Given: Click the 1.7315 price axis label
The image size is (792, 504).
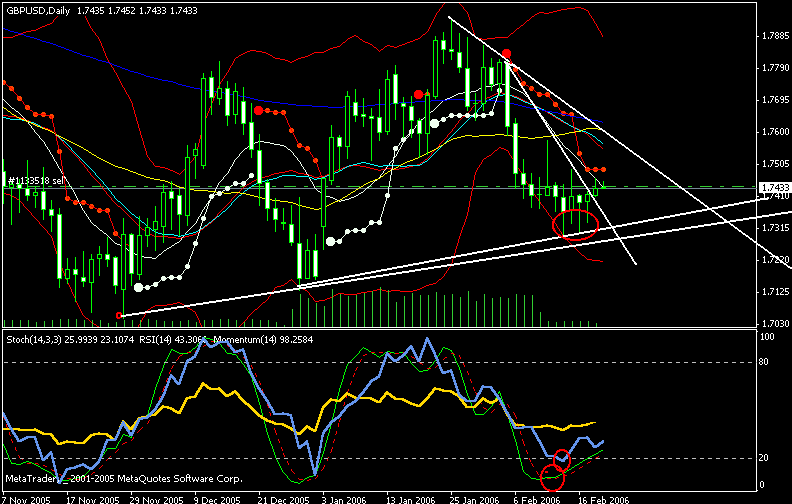Looking at the screenshot, I should coord(775,228).
